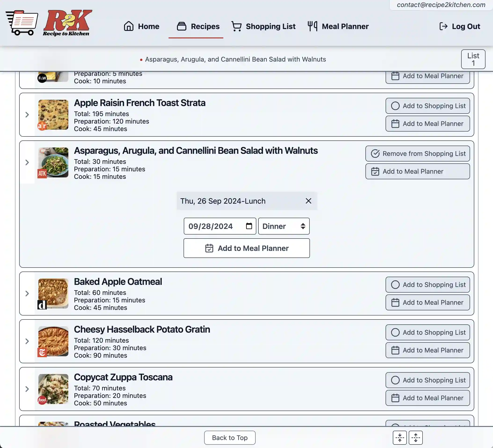This screenshot has width=493, height=448.
Task: Expand the Cheesy Hasselback Potato Gratin recipe row
Action: pos(27,341)
